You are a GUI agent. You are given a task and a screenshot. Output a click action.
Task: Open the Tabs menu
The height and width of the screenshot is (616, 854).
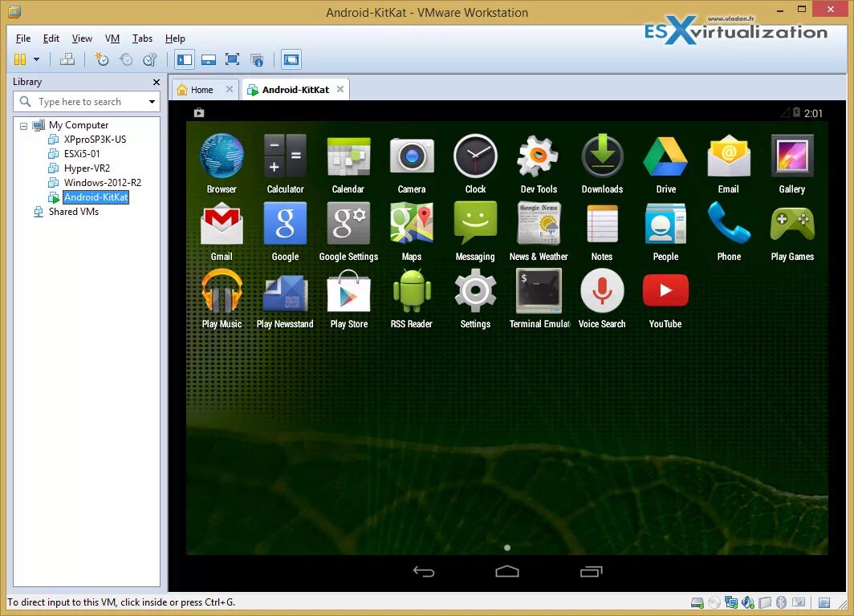click(x=142, y=38)
